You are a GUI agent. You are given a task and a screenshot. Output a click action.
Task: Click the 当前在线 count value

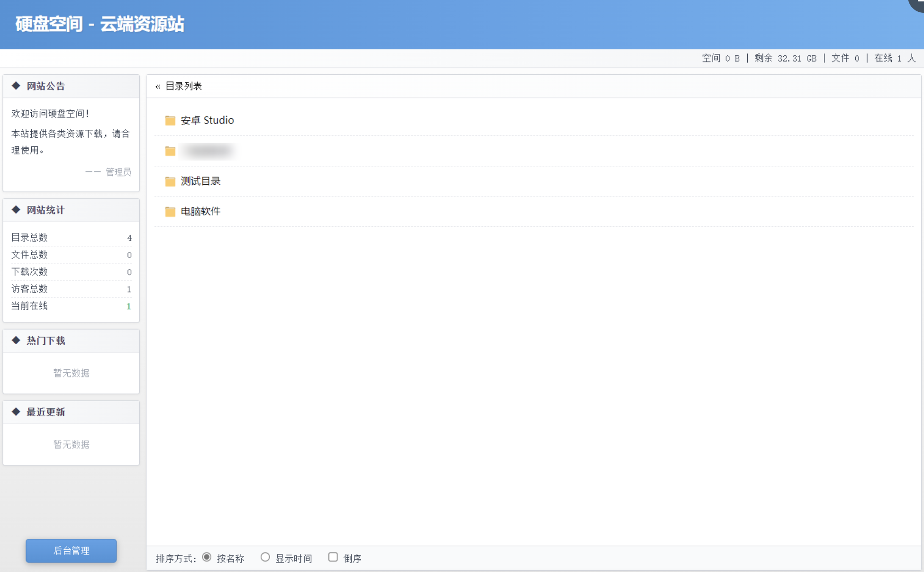(x=128, y=306)
